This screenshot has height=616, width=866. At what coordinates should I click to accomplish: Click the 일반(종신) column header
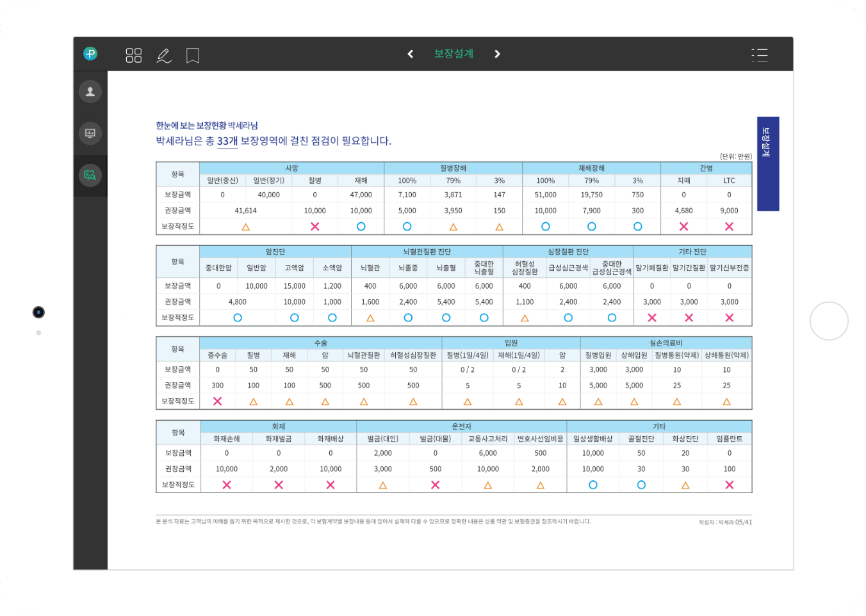[x=222, y=181]
